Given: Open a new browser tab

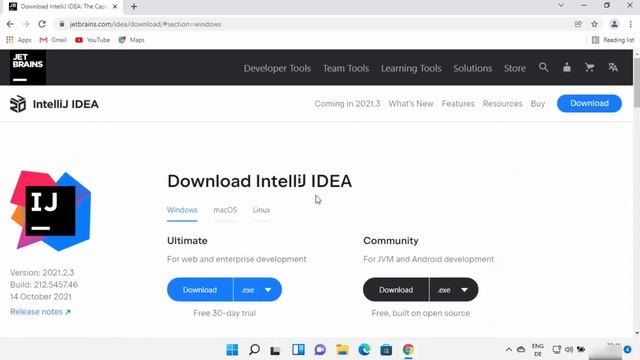Looking at the screenshot, I should tap(134, 7).
